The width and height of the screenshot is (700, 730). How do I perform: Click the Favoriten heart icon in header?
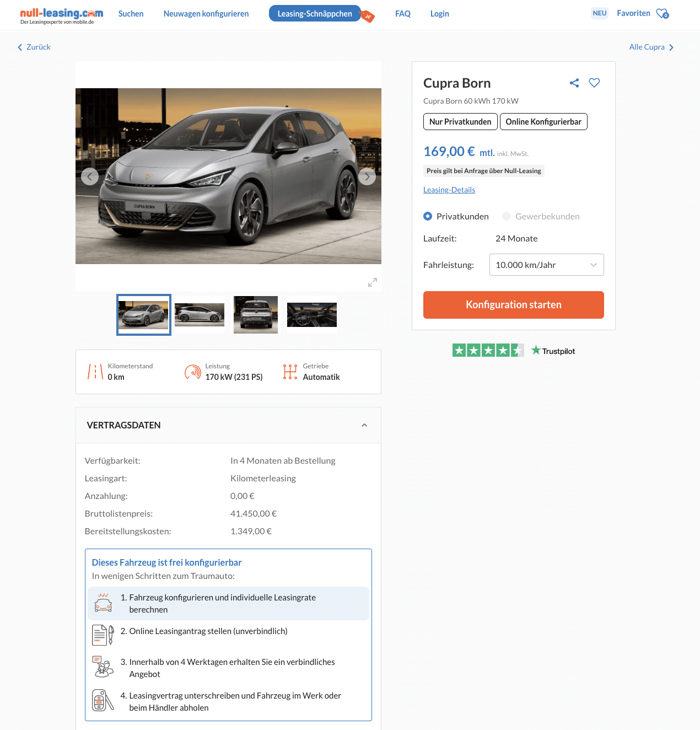pos(663,13)
